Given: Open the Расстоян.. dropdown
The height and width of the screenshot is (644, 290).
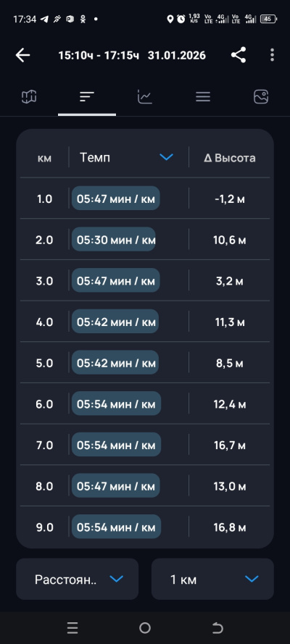Looking at the screenshot, I should [78, 579].
